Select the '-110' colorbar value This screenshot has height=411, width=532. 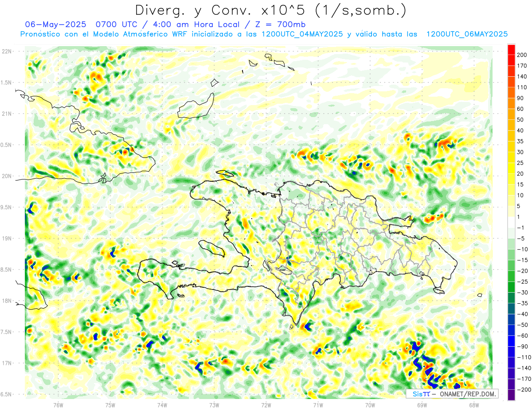click(524, 357)
